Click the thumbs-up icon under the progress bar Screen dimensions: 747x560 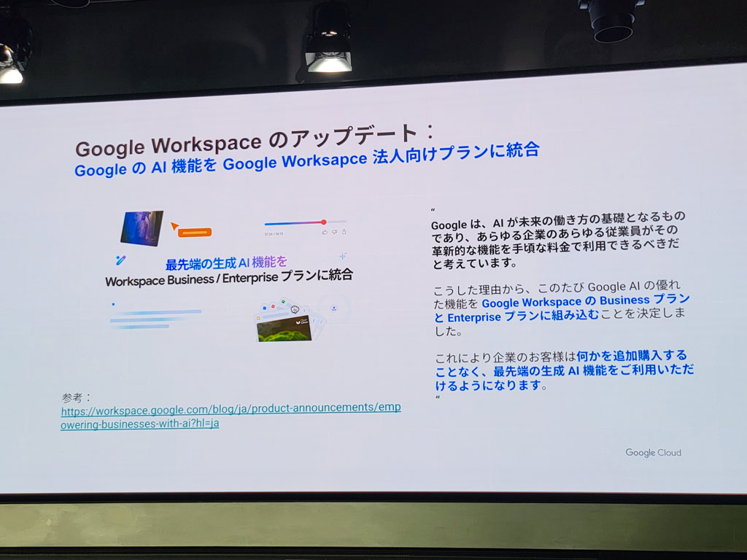325,233
